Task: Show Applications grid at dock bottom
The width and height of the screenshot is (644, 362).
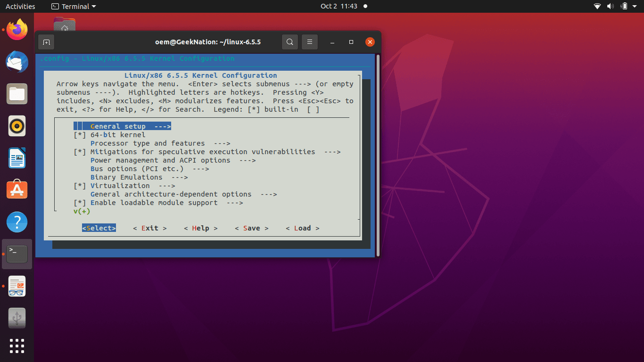Action: [17, 346]
